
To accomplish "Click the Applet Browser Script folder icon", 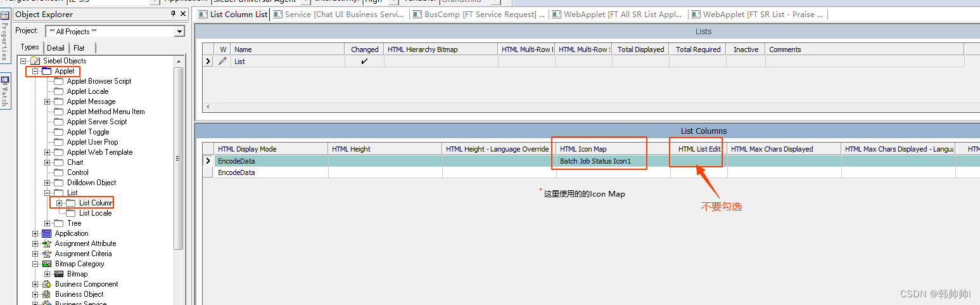I will (x=59, y=81).
